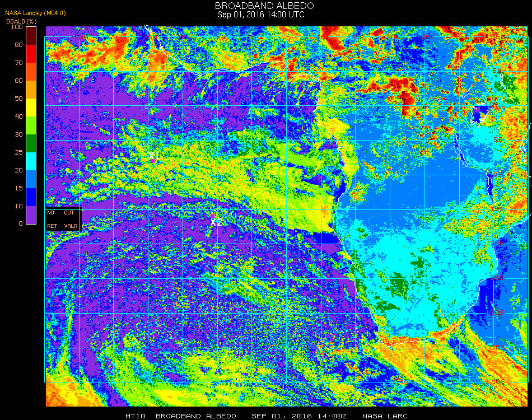Image resolution: width=532 pixels, height=420 pixels.
Task: Pick the orange-red 60-70% legend band
Action: click(x=31, y=72)
